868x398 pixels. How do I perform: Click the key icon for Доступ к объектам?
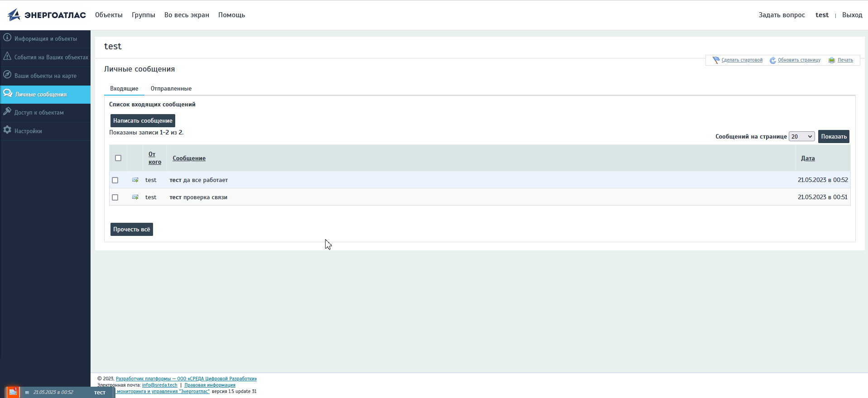(x=7, y=111)
